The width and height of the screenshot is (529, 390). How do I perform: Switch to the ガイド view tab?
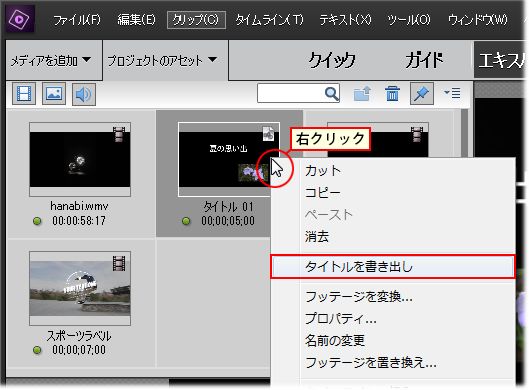[424, 61]
